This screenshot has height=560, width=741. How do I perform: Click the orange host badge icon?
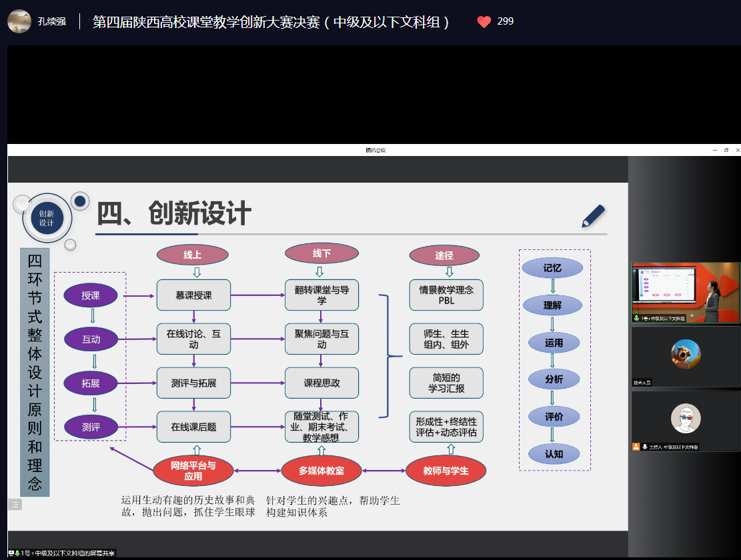point(636,447)
